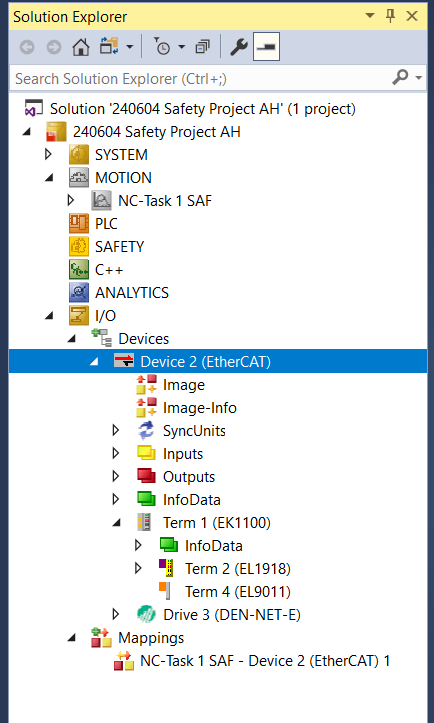This screenshot has width=434, height=723.
Task: Collapse the MOTION node
Action: [48, 178]
